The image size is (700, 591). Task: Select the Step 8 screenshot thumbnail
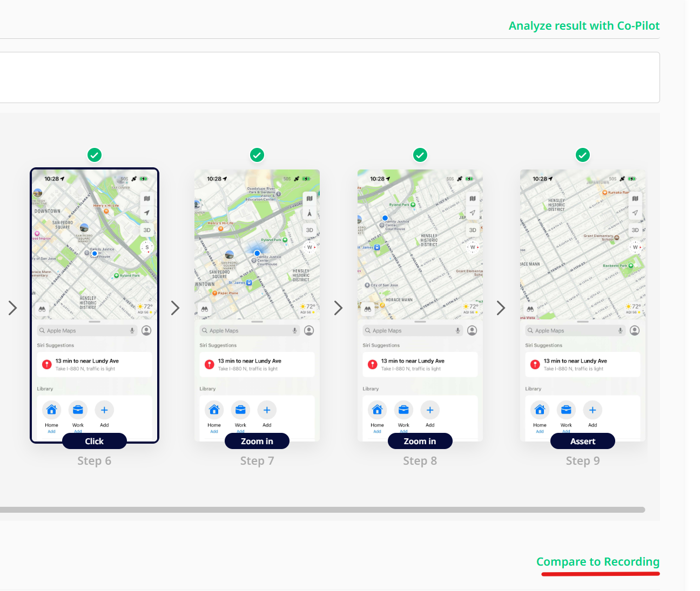pos(420,305)
